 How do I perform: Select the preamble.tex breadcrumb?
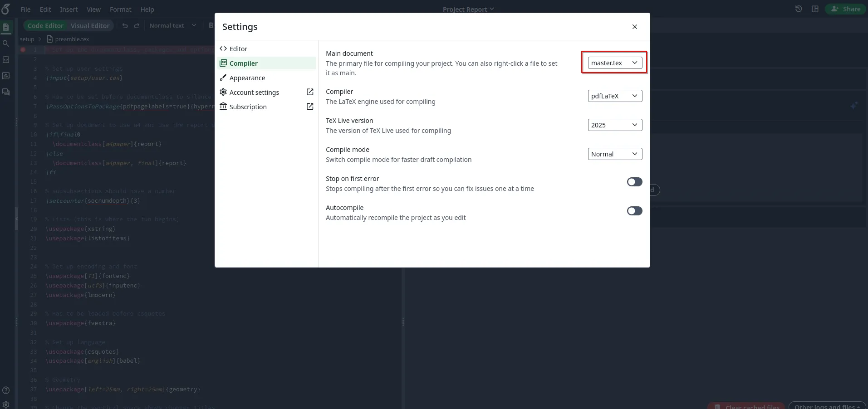[x=72, y=39]
